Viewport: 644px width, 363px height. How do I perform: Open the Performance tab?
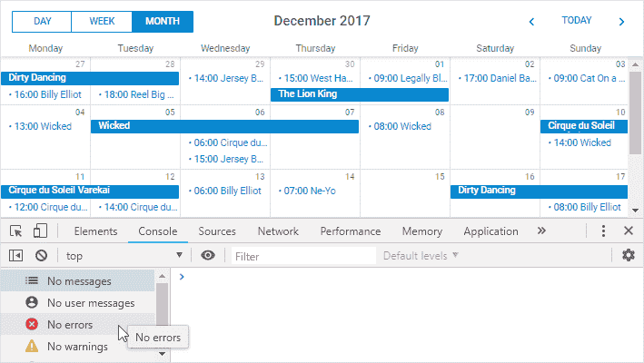[x=351, y=231]
